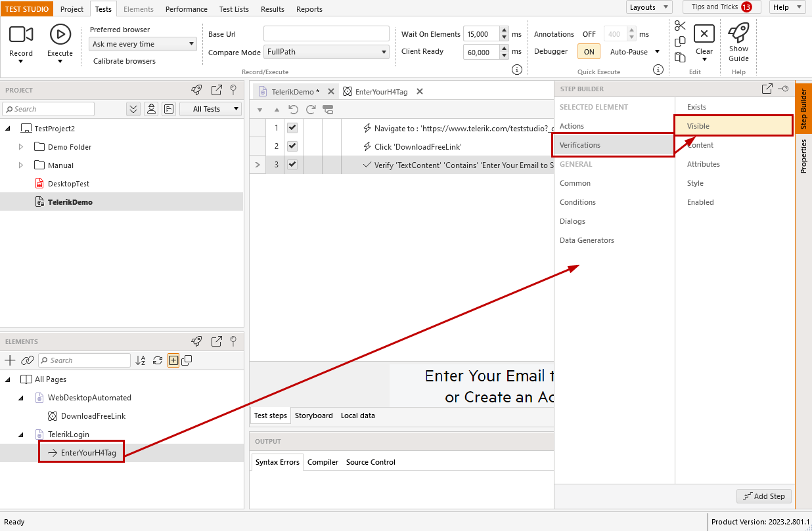Toggle the highlighted expand-all icon in Elements
812x531 pixels.
point(173,360)
